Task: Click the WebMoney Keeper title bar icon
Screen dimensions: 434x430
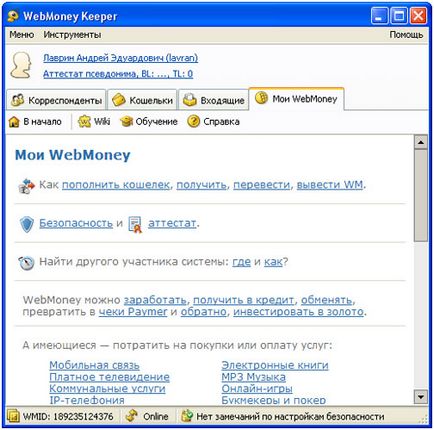Action: click(13, 16)
